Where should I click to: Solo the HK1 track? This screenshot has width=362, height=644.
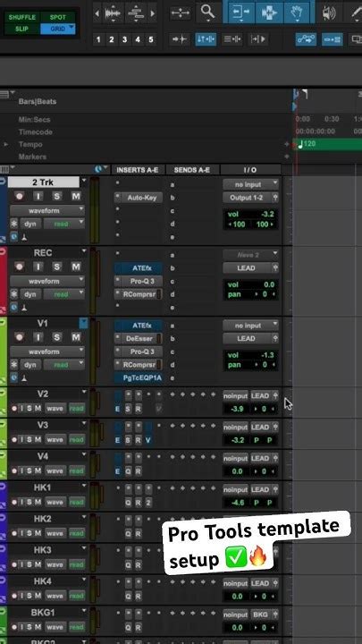coord(29,502)
